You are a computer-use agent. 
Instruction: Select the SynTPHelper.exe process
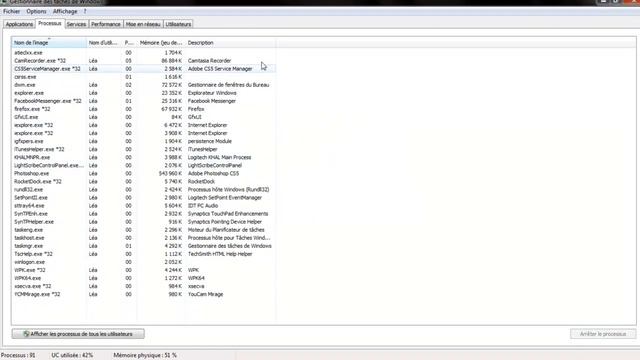(x=144, y=222)
